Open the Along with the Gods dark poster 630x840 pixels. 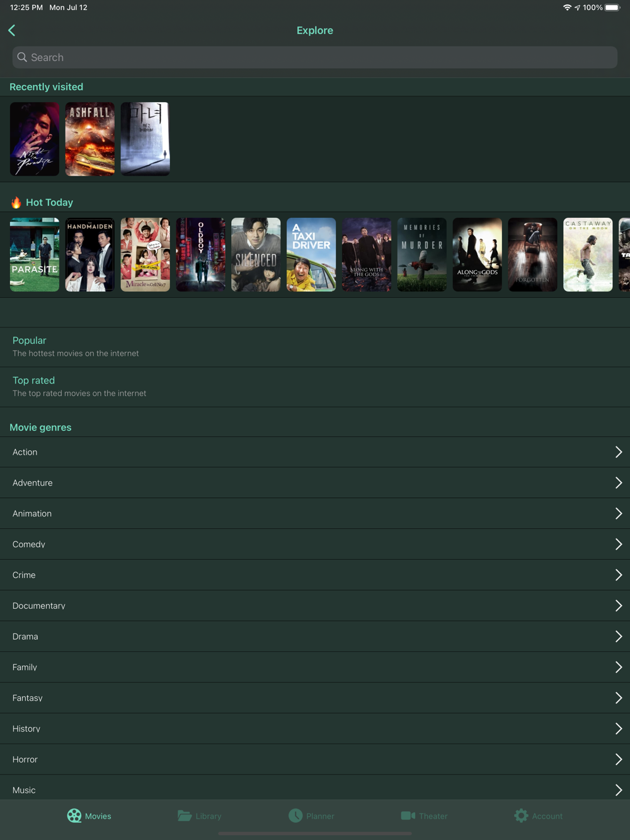[x=367, y=254]
